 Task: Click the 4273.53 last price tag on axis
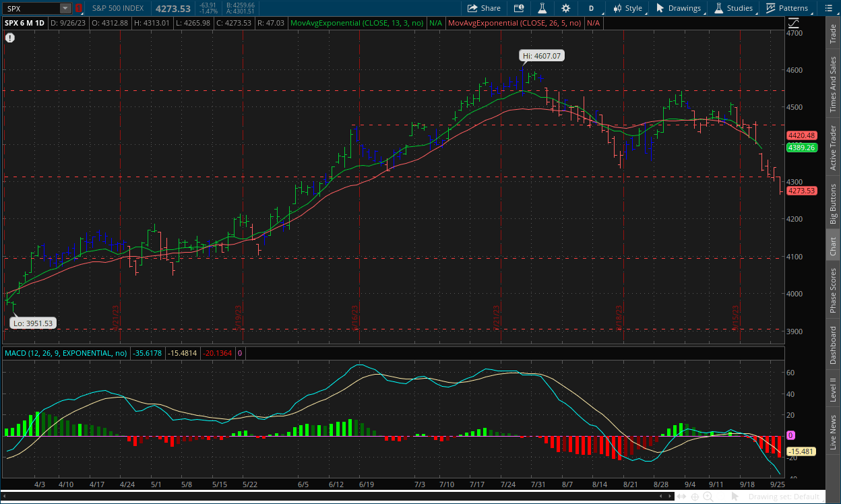(x=802, y=191)
